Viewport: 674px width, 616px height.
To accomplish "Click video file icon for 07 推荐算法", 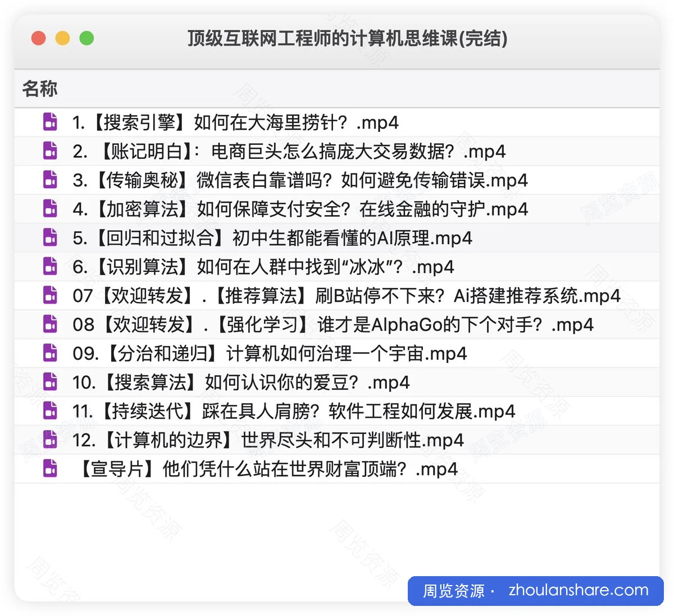I will click(x=51, y=295).
